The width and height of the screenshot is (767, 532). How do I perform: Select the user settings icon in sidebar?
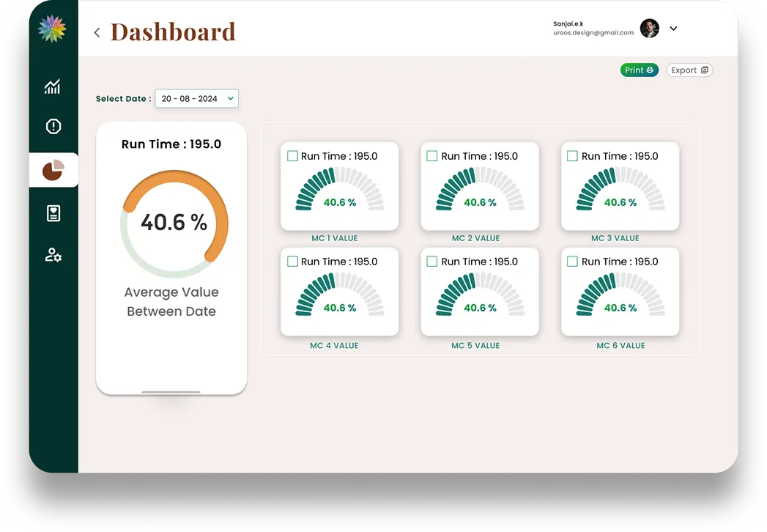click(52, 254)
